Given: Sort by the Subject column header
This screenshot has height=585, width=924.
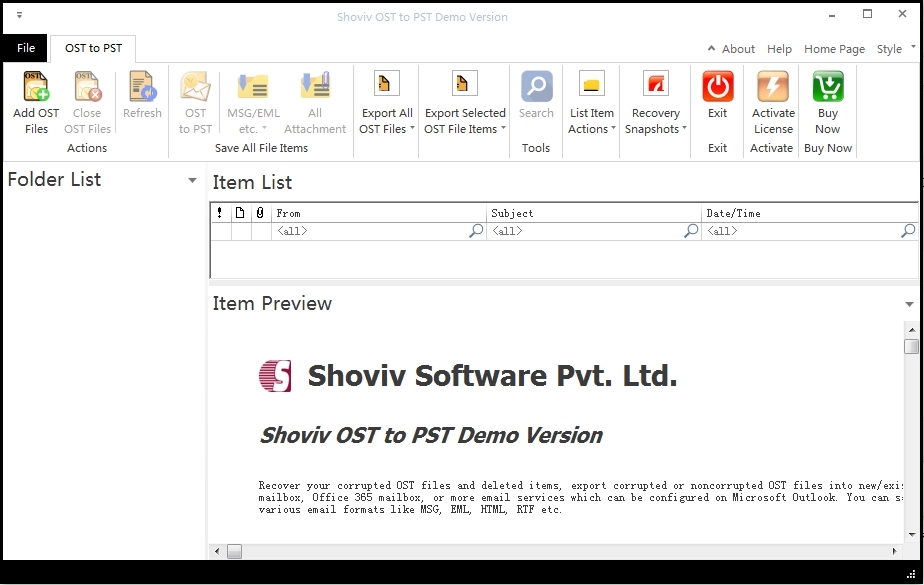Looking at the screenshot, I should tap(594, 213).
